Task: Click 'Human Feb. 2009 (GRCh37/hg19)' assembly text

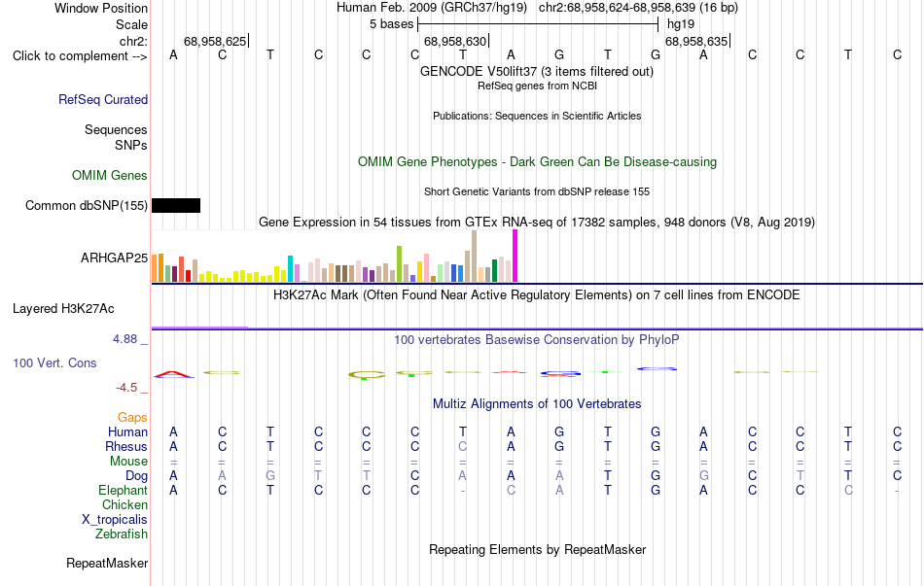Action: point(432,8)
